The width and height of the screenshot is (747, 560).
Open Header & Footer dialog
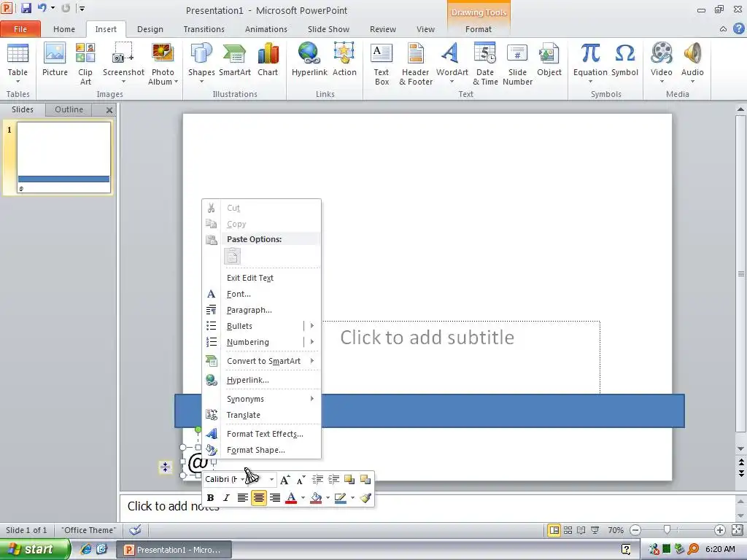[x=415, y=63]
